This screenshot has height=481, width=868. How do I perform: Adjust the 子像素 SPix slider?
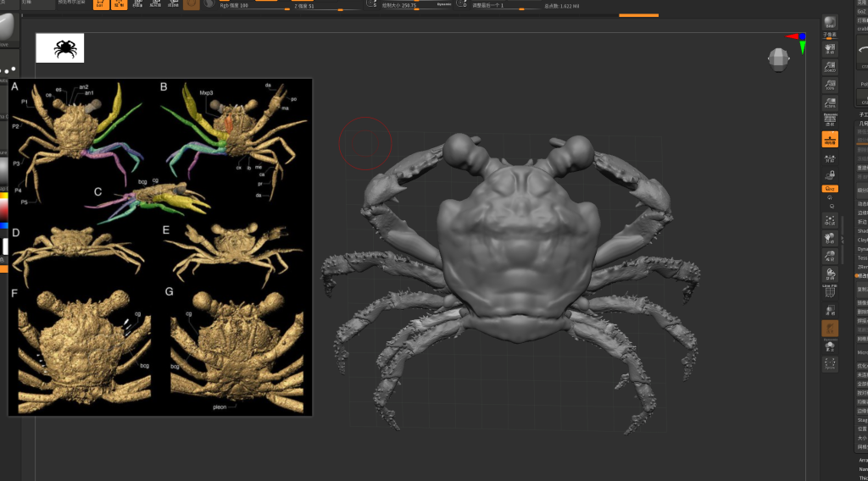pos(829,36)
